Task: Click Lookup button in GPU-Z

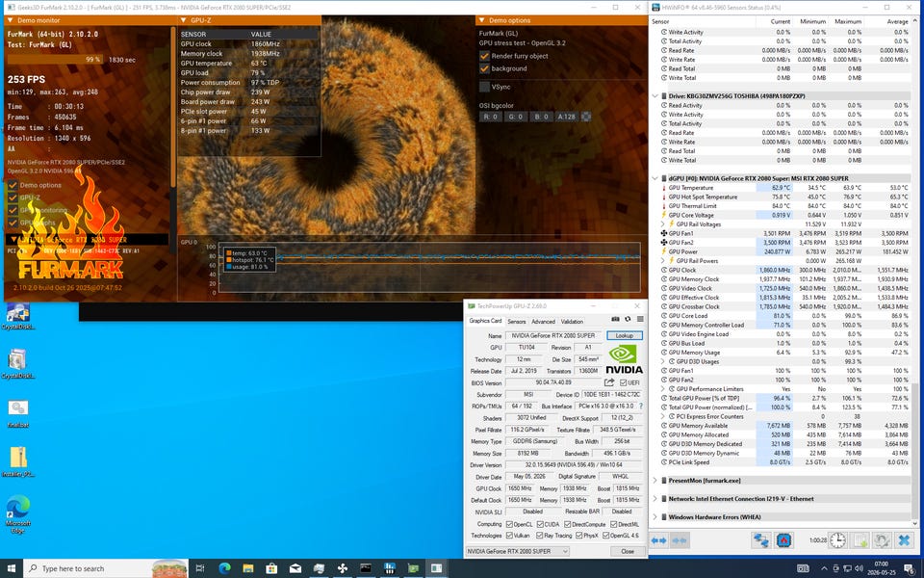Action: click(x=625, y=335)
